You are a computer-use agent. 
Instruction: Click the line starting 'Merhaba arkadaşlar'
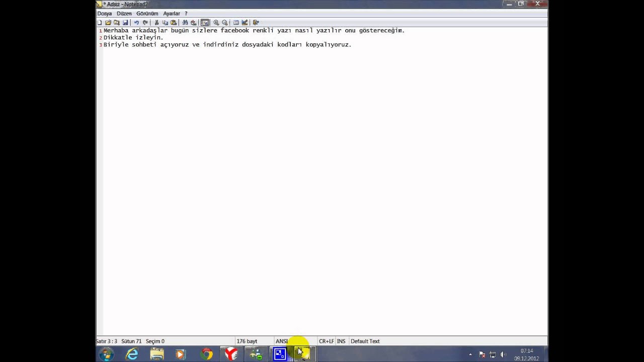point(254,30)
